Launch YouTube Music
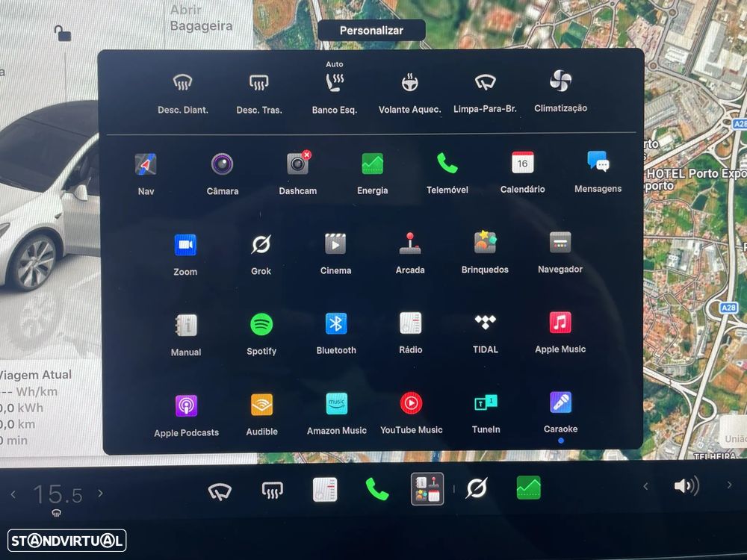Screen dimensions: 747x560 click(x=411, y=414)
